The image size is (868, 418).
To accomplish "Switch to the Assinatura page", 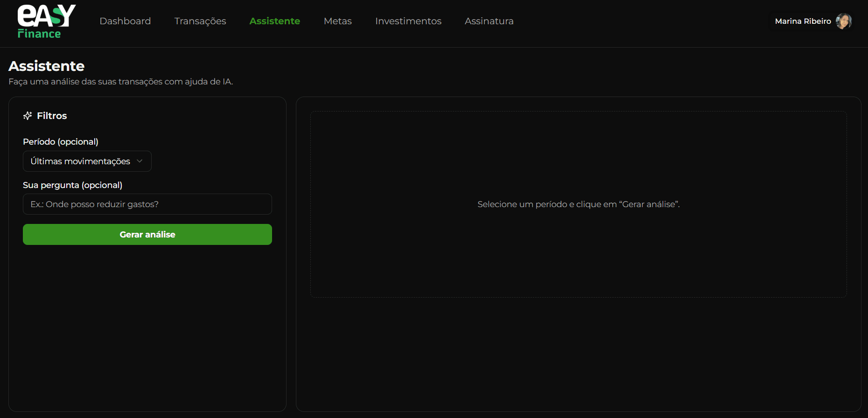I will click(489, 21).
